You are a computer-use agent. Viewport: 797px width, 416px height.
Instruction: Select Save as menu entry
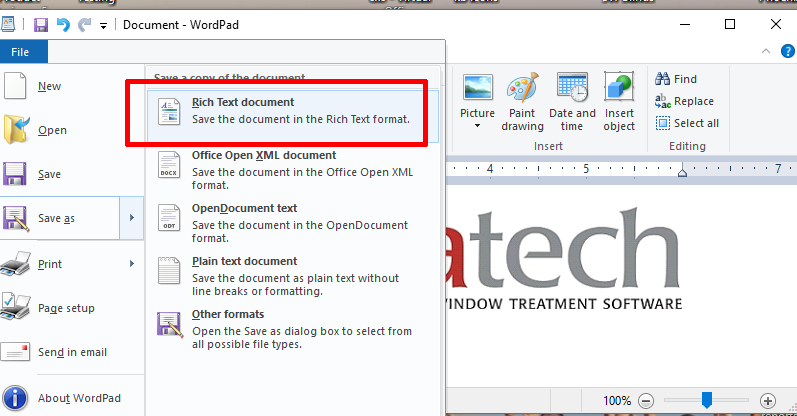(60, 218)
